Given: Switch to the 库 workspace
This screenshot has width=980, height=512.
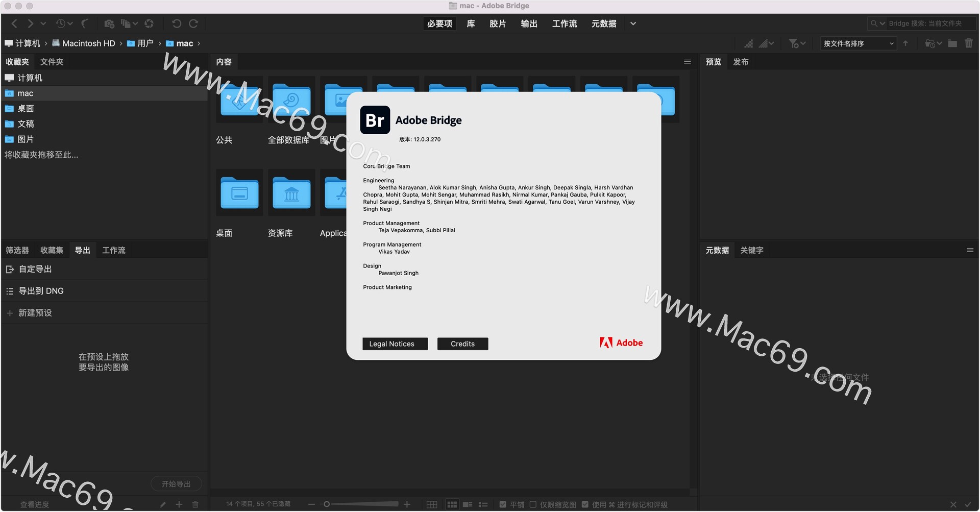Looking at the screenshot, I should click(471, 23).
